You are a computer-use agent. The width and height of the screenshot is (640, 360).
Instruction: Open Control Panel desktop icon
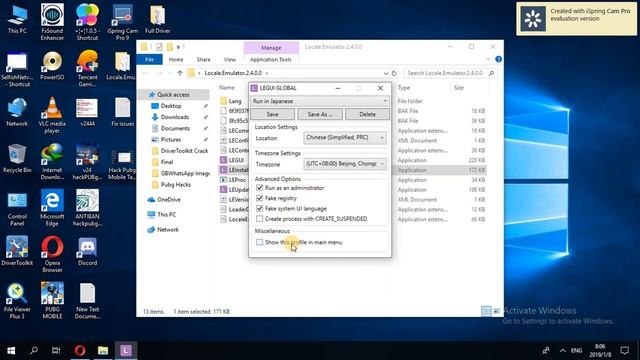tap(17, 209)
